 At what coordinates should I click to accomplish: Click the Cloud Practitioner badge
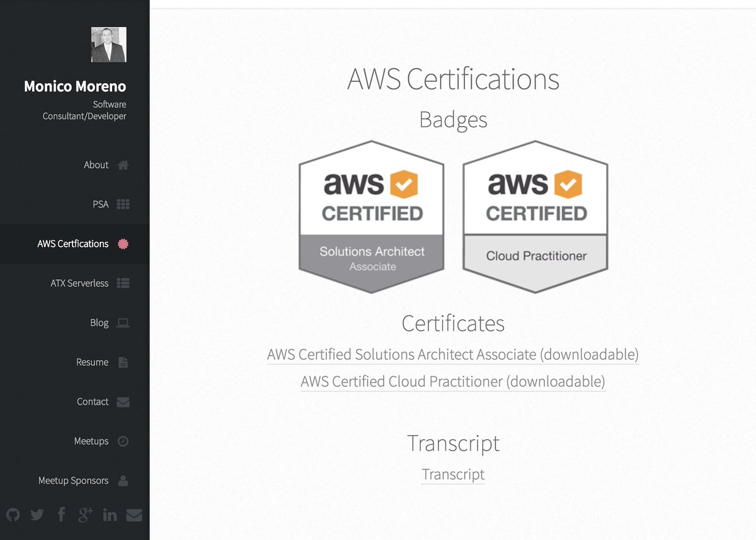[x=535, y=217]
